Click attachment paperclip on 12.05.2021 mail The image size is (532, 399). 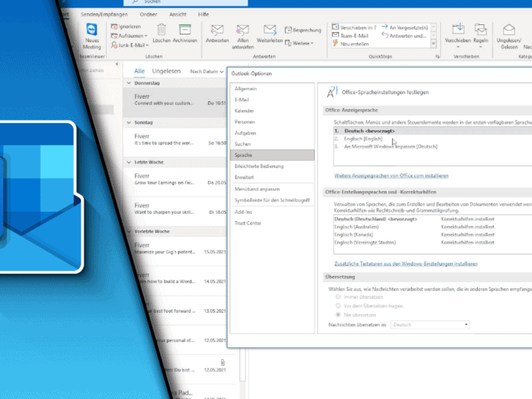click(223, 362)
